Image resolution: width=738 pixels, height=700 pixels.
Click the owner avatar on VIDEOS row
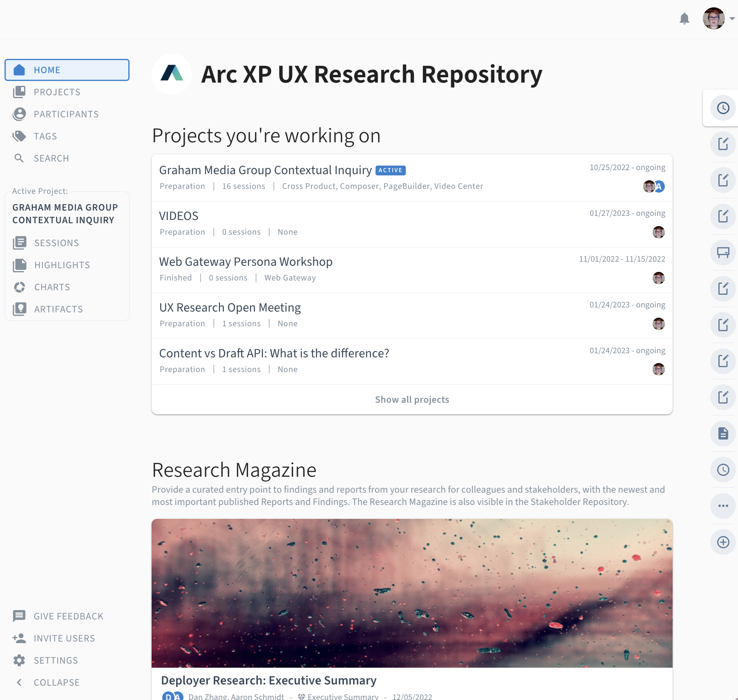(x=659, y=232)
